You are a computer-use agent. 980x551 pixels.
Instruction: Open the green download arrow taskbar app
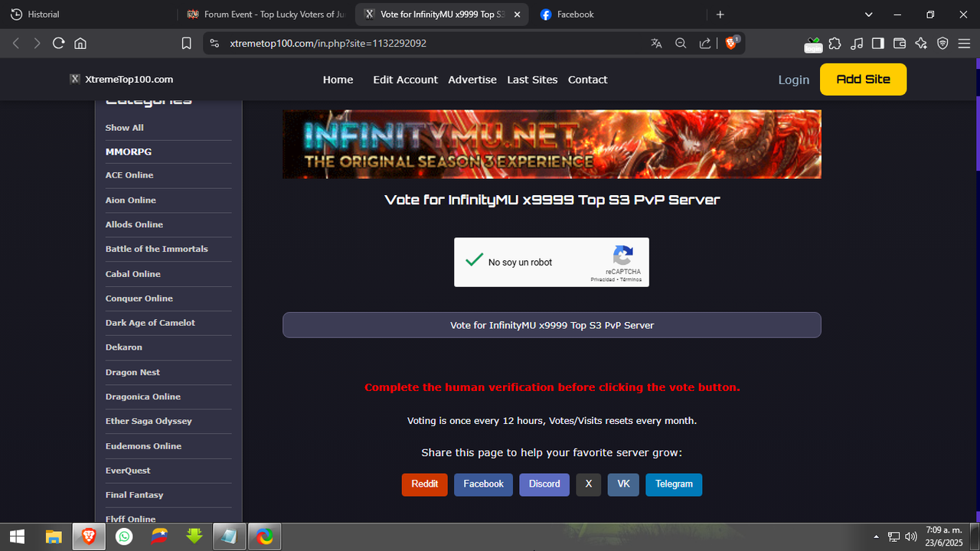coord(194,536)
